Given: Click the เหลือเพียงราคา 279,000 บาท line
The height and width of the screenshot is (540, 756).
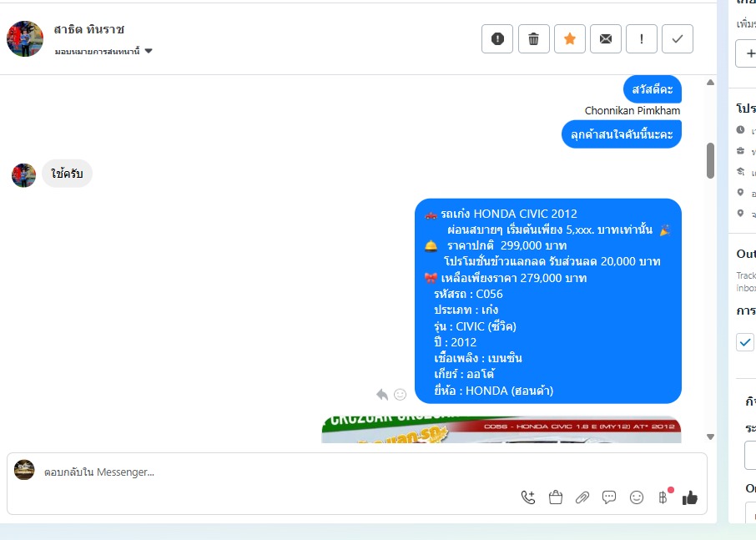Looking at the screenshot, I should tap(513, 278).
